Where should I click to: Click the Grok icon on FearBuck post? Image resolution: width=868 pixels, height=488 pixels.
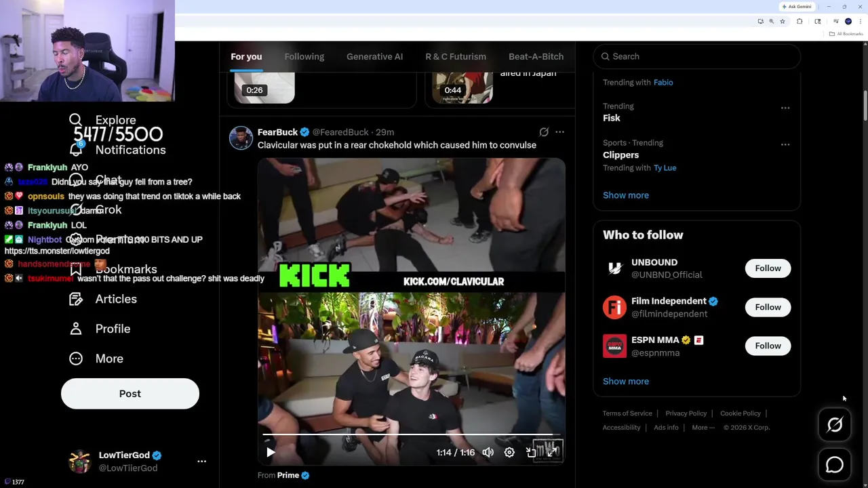pyautogui.click(x=544, y=132)
